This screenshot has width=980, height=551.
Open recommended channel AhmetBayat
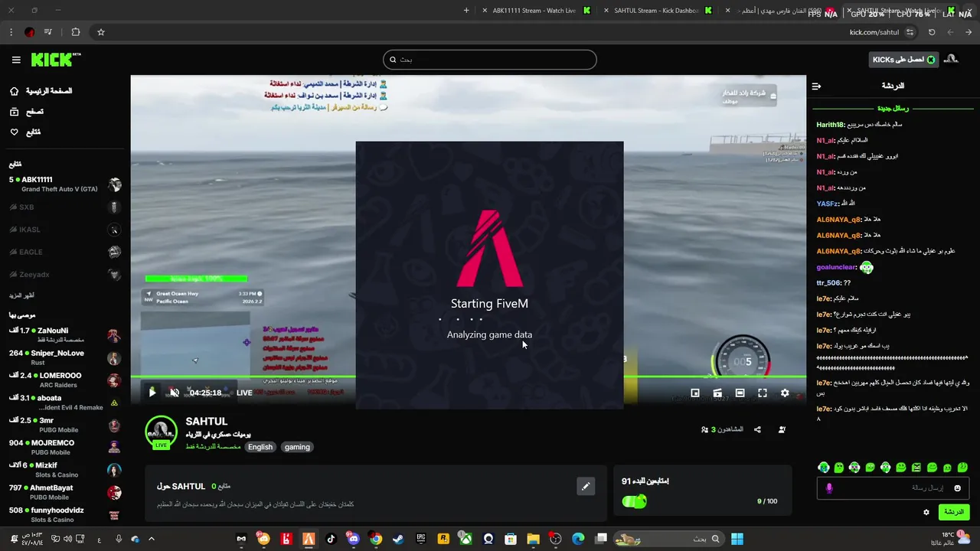[x=65, y=492]
